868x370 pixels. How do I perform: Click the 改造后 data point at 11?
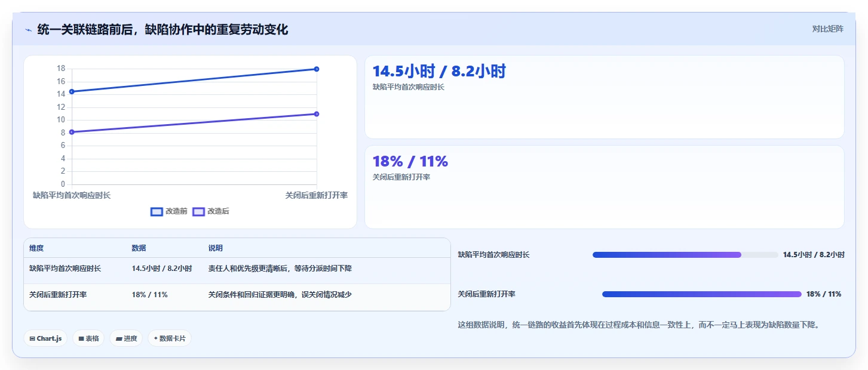(x=317, y=114)
